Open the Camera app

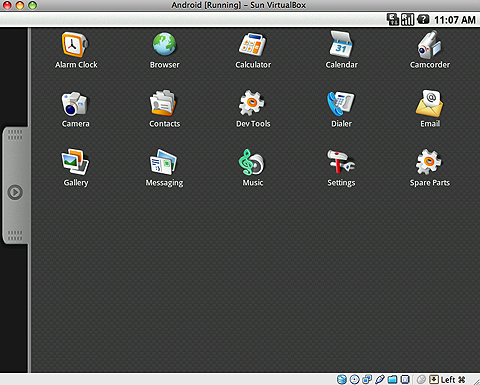tap(75, 109)
